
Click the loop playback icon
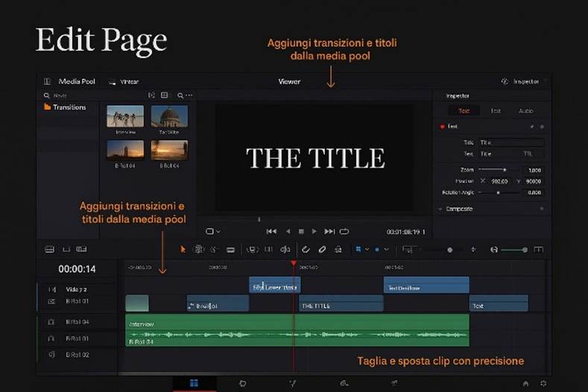344,232
